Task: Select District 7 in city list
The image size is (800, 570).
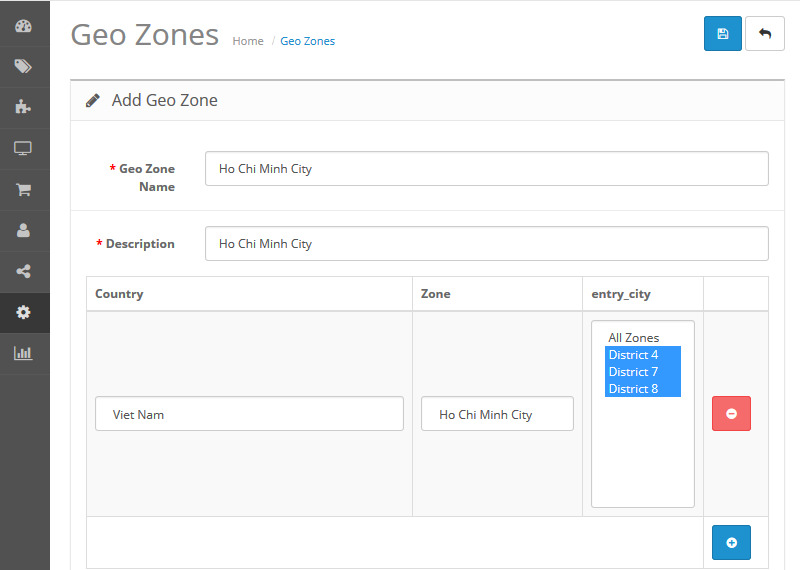Action: click(634, 372)
